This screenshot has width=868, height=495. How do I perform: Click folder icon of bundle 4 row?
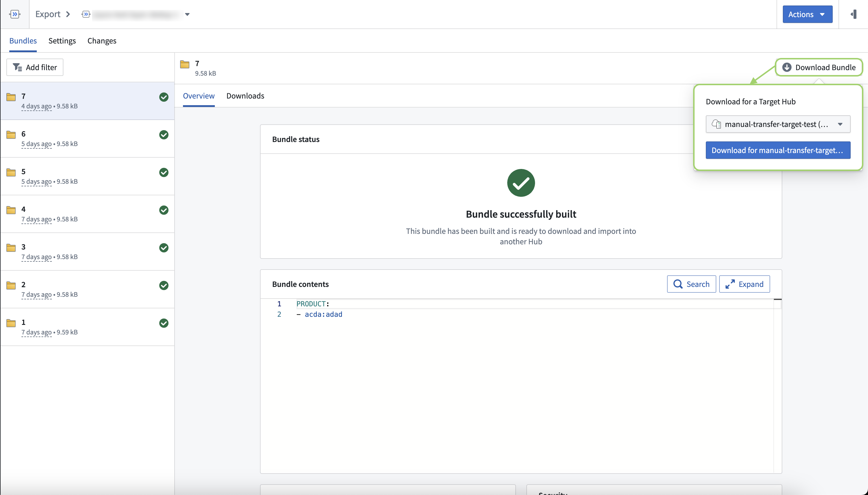pyautogui.click(x=11, y=210)
